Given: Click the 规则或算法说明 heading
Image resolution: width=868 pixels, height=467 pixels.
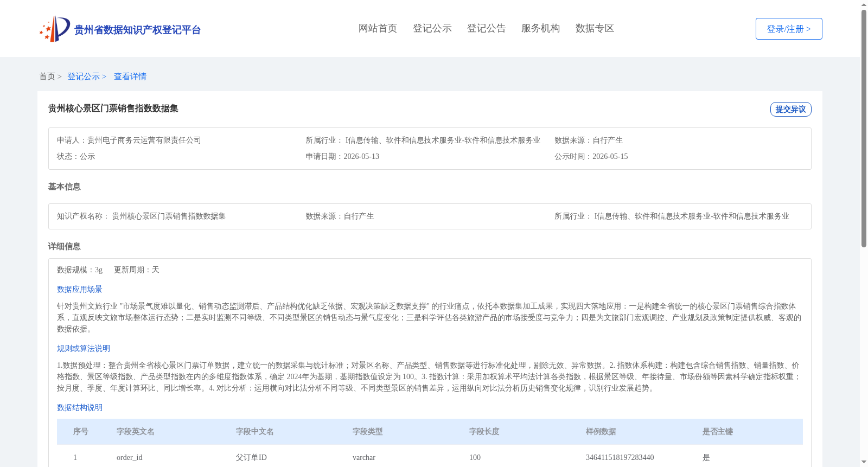Looking at the screenshot, I should pyautogui.click(x=84, y=348).
